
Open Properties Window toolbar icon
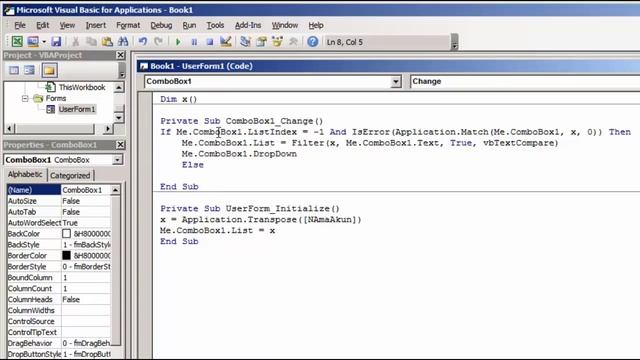261,42
